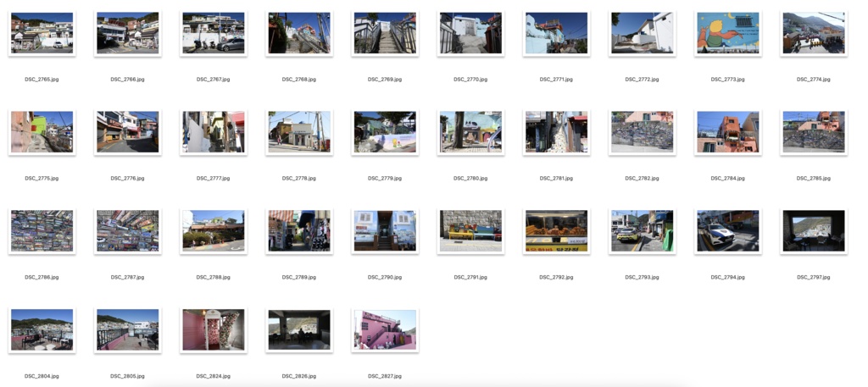Screen dimensions: 868x387
Task: Select the DSC_2770.jpg thumbnail
Action: click(471, 33)
